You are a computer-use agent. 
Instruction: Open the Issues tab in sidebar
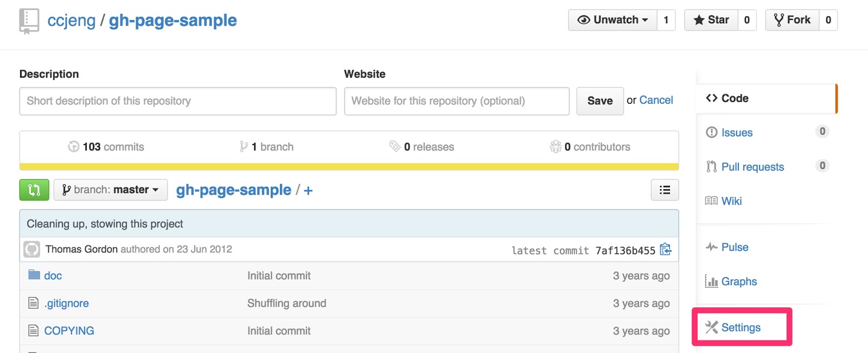737,133
